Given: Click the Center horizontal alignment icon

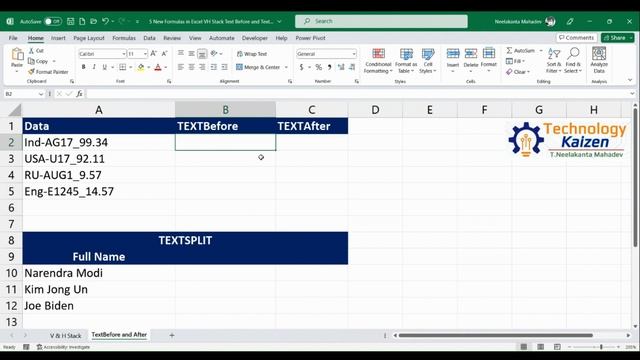Looking at the screenshot, I should pos(191,67).
